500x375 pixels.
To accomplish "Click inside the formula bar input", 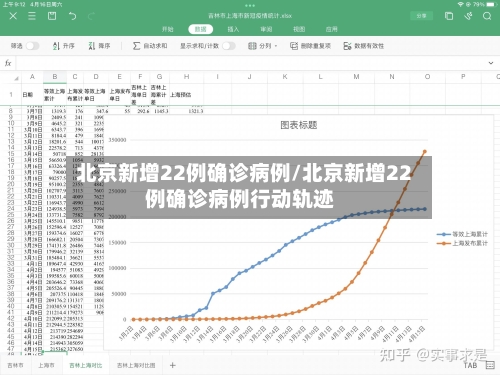I will coord(250,63).
